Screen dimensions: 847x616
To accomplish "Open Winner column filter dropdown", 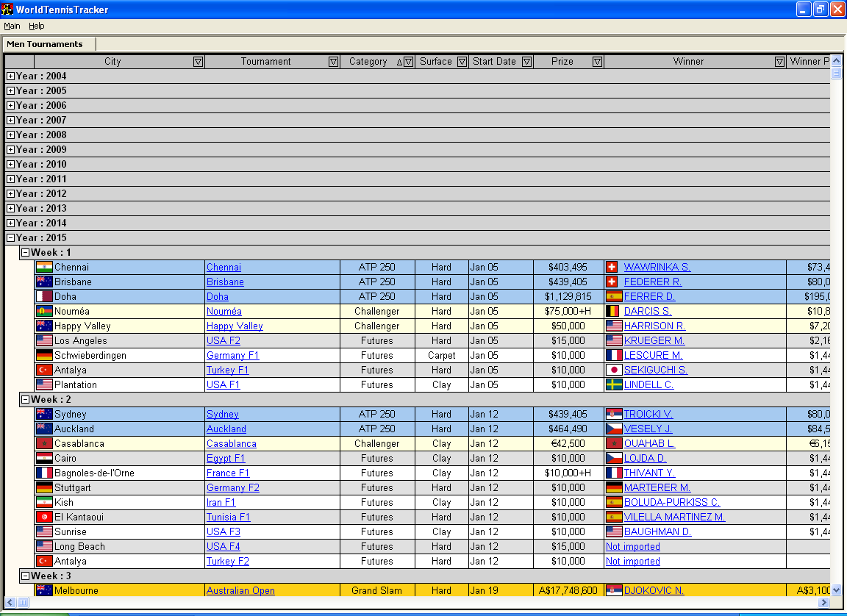I will (x=779, y=62).
